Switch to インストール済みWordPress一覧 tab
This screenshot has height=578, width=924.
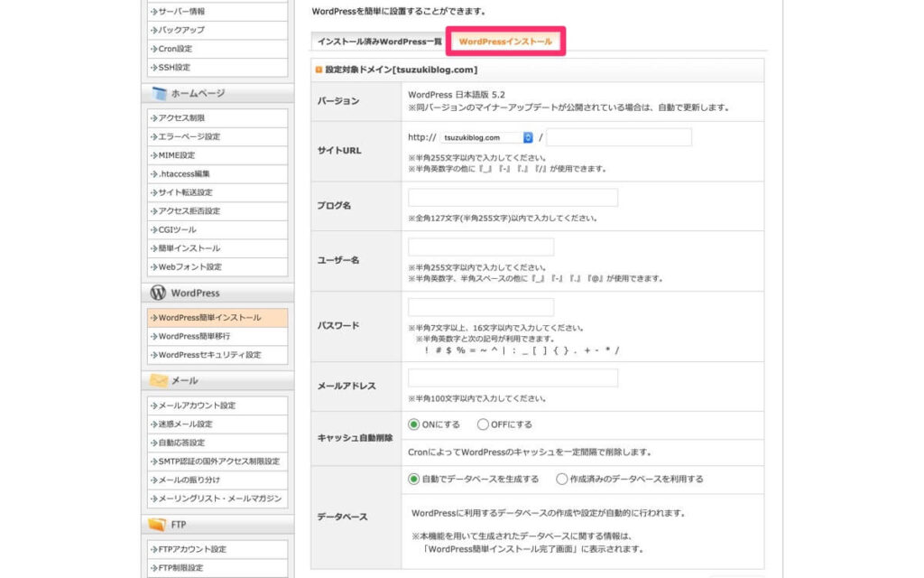379,42
